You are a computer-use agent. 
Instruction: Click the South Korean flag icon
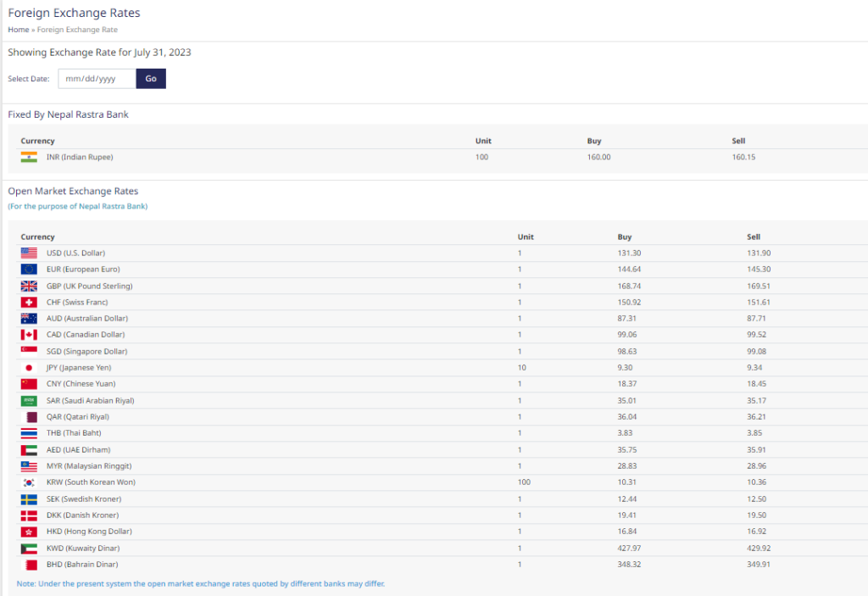point(29,482)
